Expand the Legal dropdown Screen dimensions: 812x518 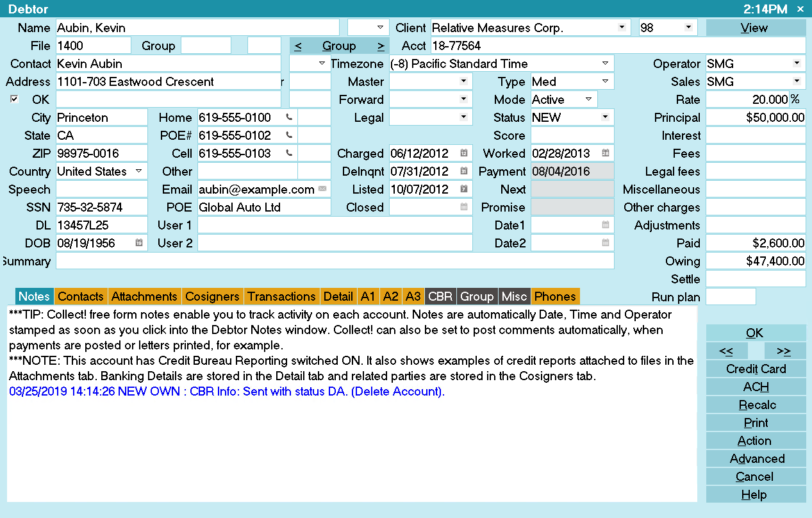coord(464,117)
